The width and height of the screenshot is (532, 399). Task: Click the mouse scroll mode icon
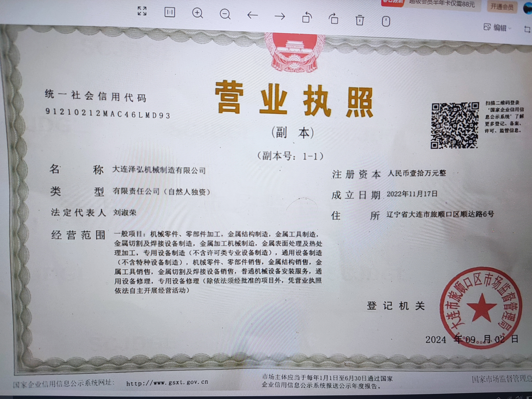tap(386, 21)
